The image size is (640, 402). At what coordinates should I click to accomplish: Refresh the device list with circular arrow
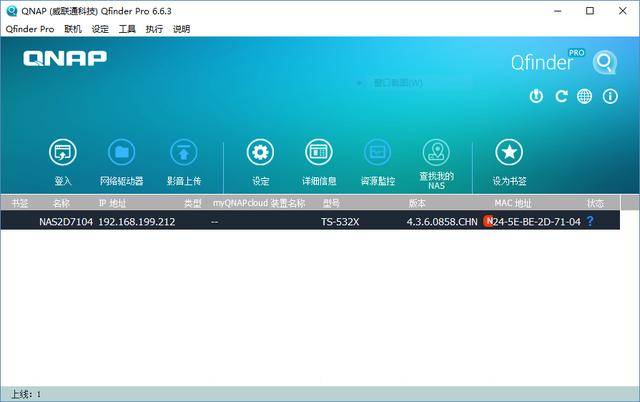pyautogui.click(x=561, y=96)
